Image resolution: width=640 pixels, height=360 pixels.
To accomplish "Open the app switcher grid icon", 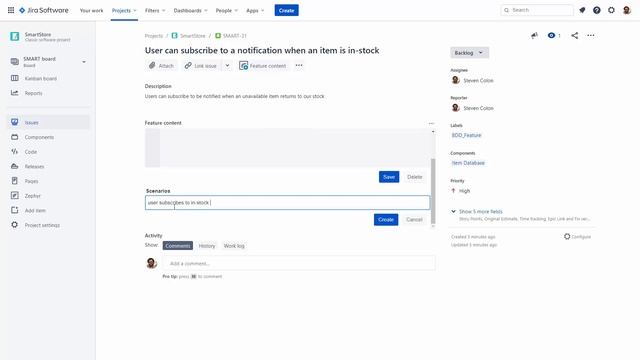I will coord(11,10).
